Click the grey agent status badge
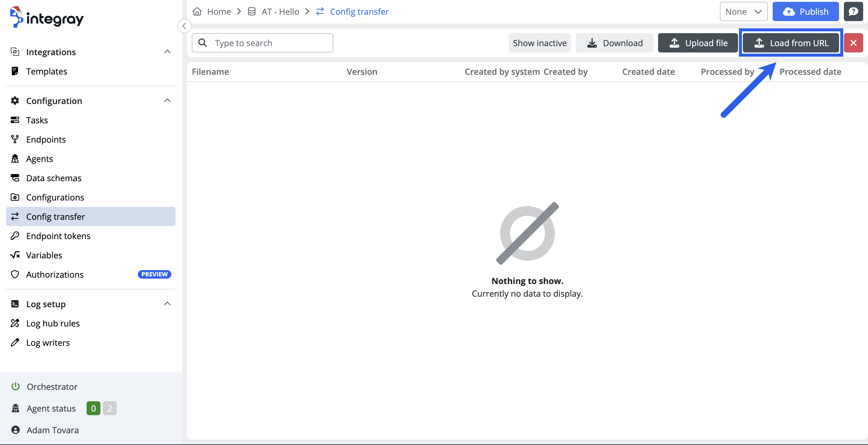Image resolution: width=868 pixels, height=445 pixels. coord(109,408)
